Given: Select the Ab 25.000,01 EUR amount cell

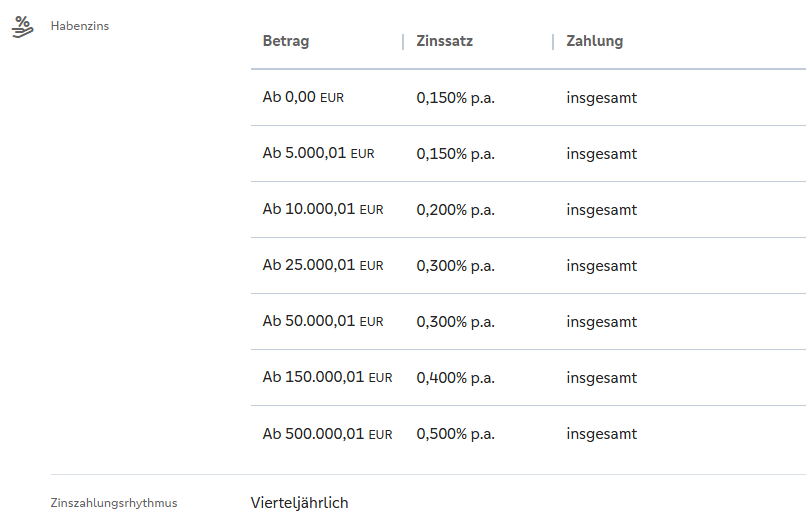Looking at the screenshot, I should pos(323,266).
